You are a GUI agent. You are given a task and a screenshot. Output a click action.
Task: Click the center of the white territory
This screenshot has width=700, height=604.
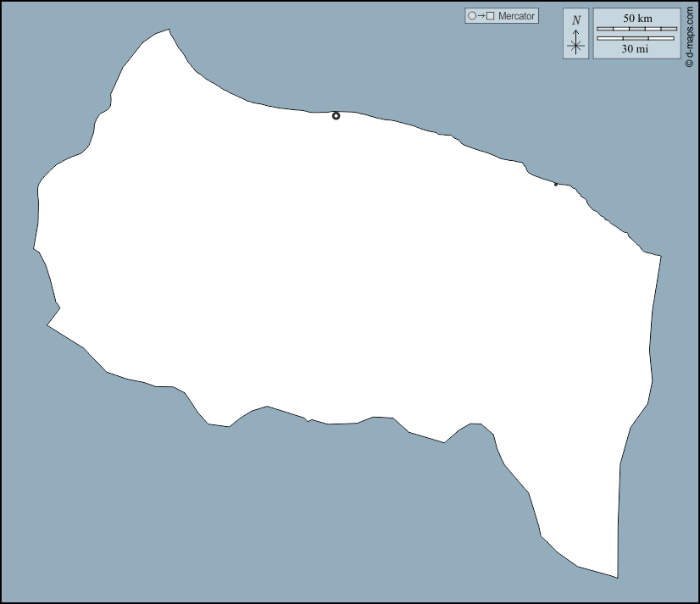click(x=347, y=271)
